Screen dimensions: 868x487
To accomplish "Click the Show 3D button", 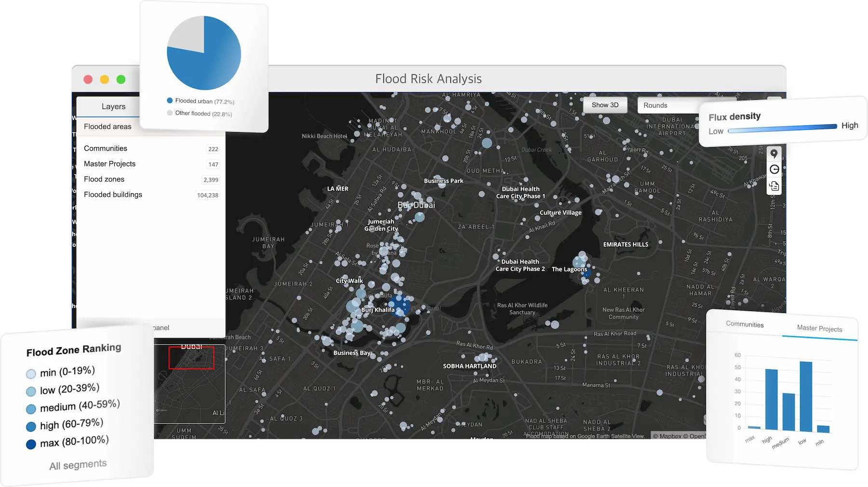I will 605,105.
